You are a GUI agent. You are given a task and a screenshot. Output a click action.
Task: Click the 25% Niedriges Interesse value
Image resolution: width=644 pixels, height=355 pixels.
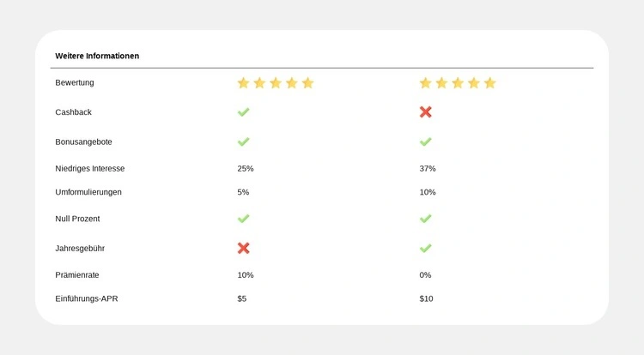click(x=246, y=168)
